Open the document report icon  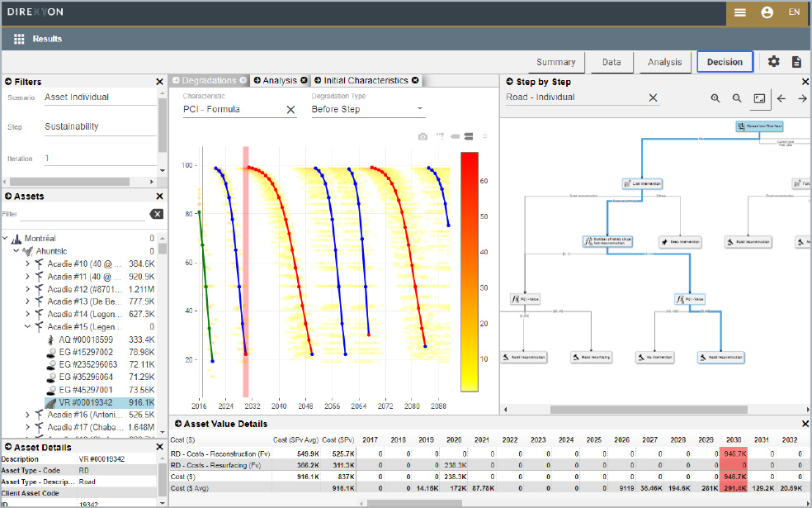[x=796, y=62]
